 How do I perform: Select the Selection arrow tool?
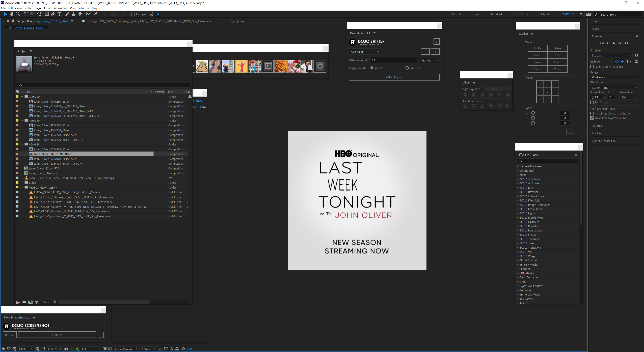[x=6, y=14]
